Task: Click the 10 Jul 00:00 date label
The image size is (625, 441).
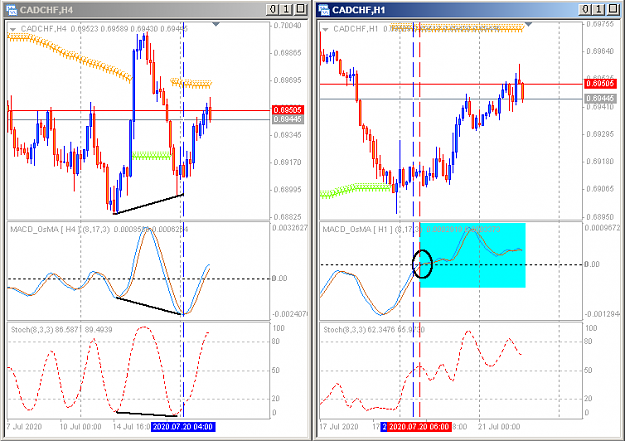Action: click(x=81, y=427)
